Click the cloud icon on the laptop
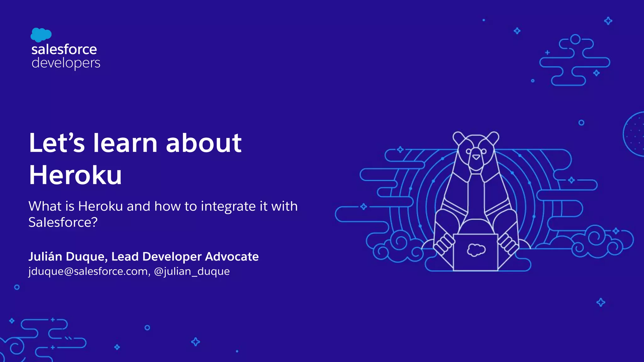644x362 pixels. coord(476,250)
